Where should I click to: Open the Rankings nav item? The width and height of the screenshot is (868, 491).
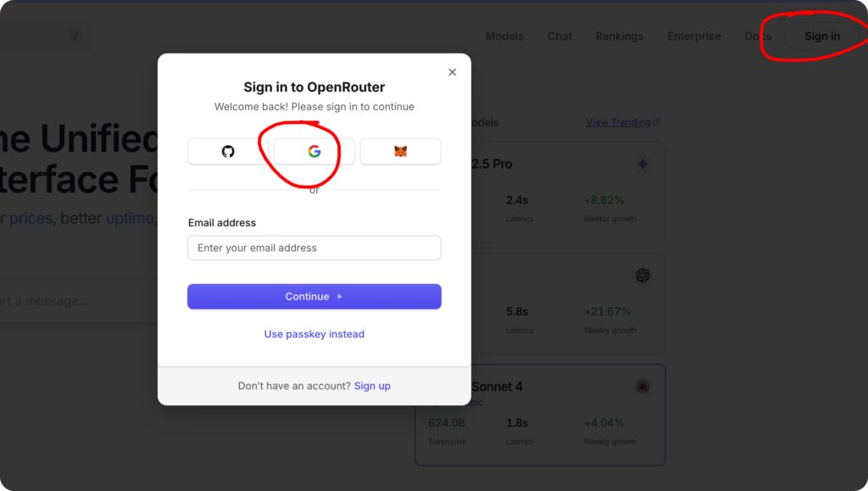619,36
